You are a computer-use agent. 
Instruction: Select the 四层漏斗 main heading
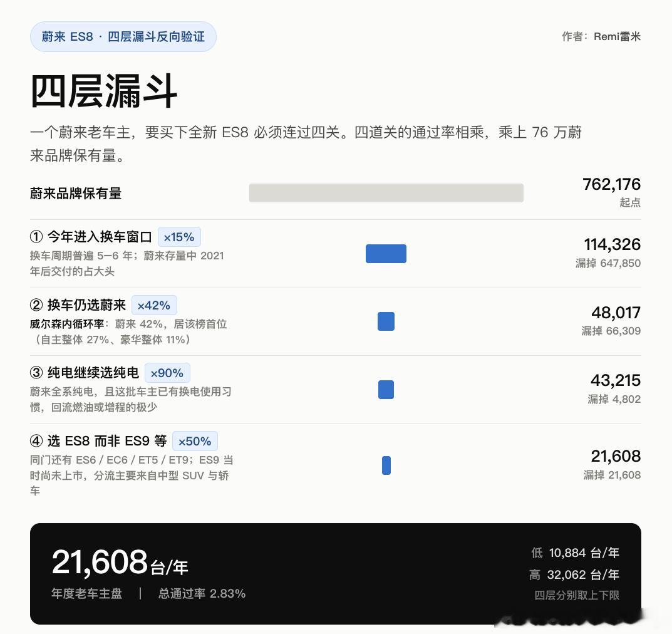[x=104, y=91]
